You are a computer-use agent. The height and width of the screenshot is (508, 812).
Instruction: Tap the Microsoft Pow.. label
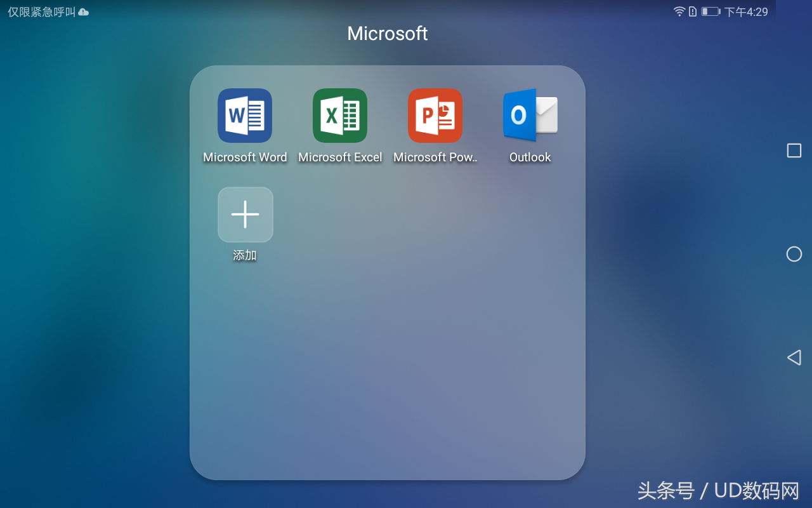pyautogui.click(x=435, y=157)
